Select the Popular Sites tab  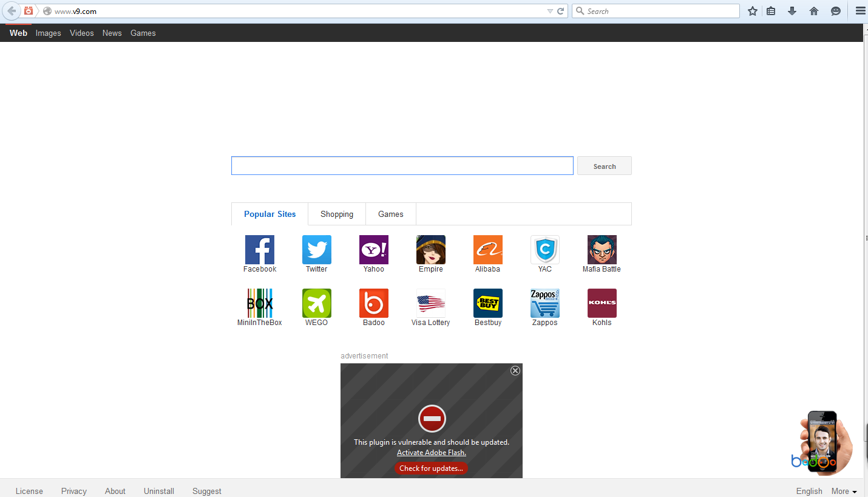pyautogui.click(x=270, y=214)
